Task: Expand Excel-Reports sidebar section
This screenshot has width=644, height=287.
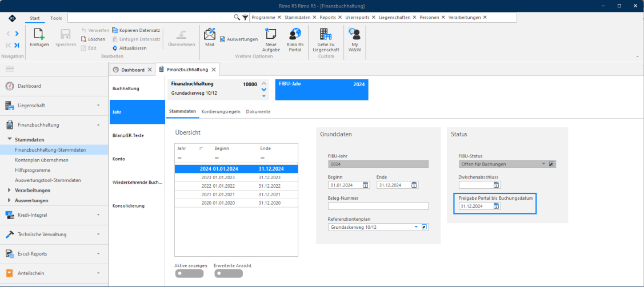Action: pos(98,254)
